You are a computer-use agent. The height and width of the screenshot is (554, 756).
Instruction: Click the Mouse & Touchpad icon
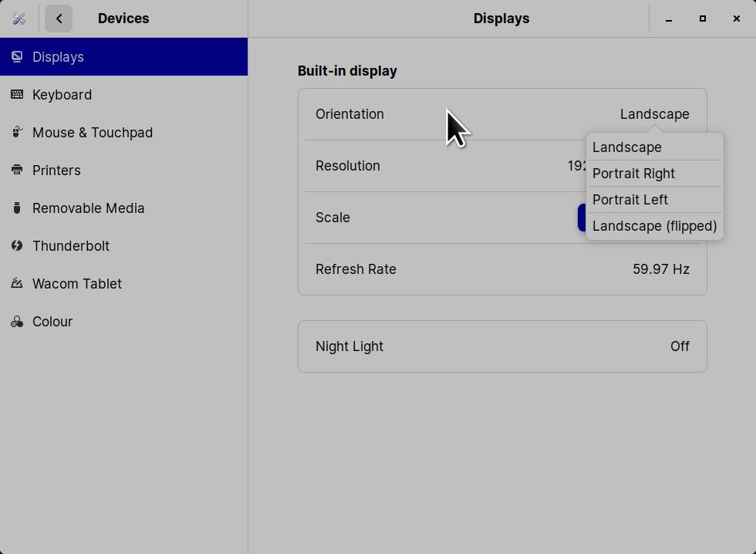coord(17,133)
